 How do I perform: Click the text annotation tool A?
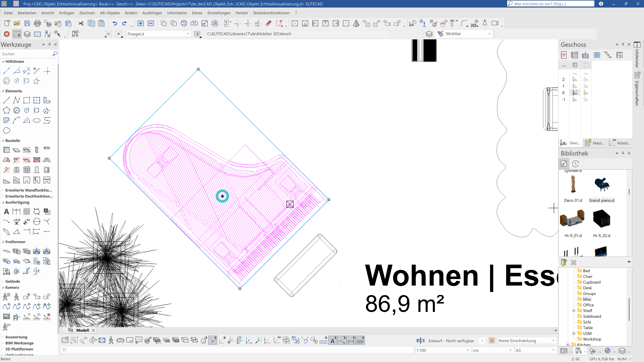[x=7, y=212]
